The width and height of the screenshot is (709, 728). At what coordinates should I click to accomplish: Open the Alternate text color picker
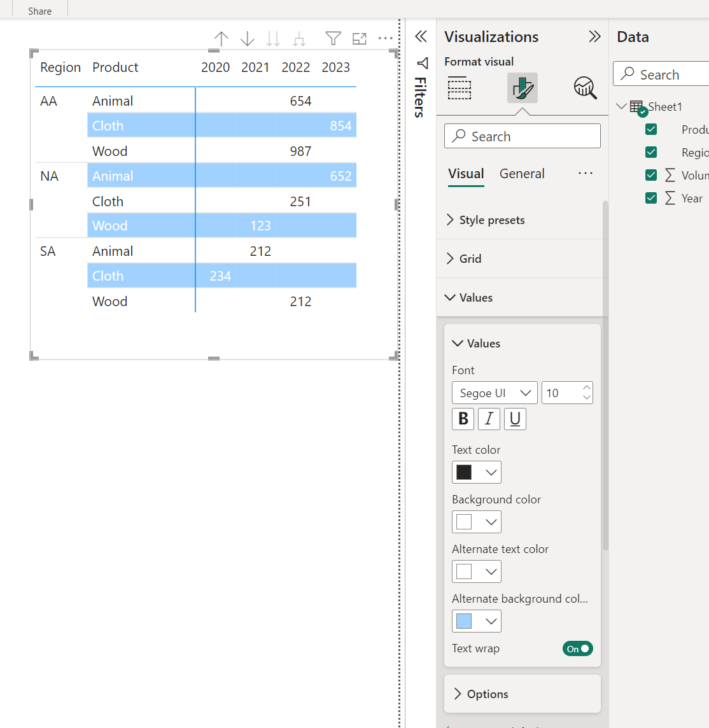pyautogui.click(x=477, y=571)
